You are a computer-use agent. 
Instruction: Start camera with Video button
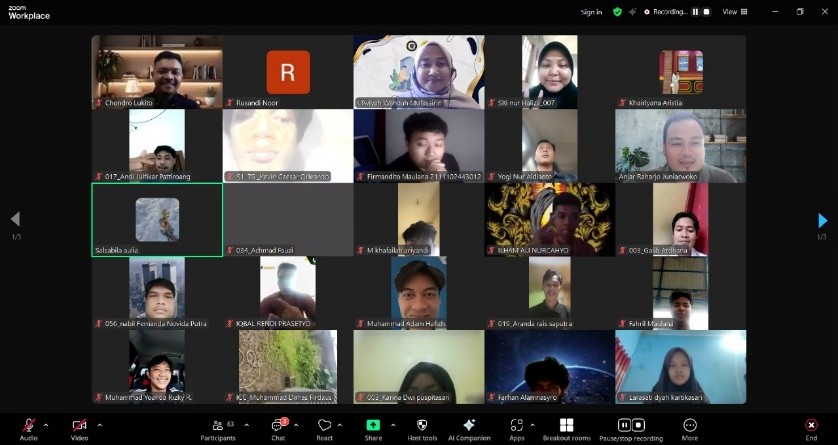[x=79, y=429]
